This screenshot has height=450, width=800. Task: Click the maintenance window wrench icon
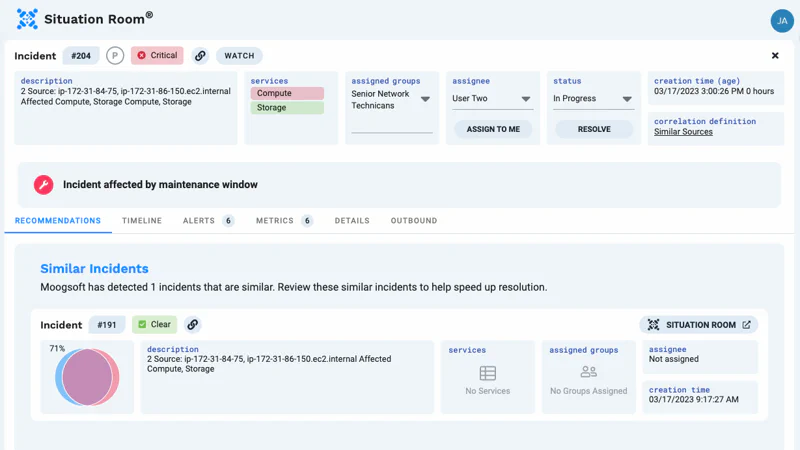[43, 185]
